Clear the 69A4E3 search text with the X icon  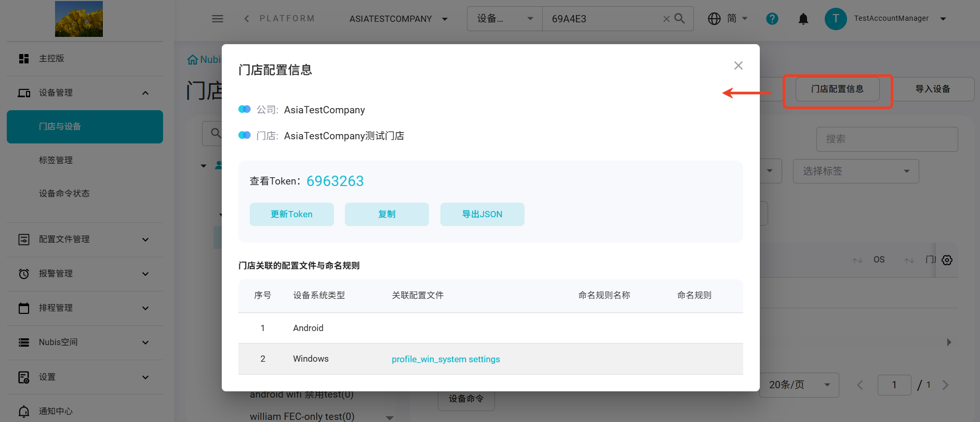tap(666, 19)
